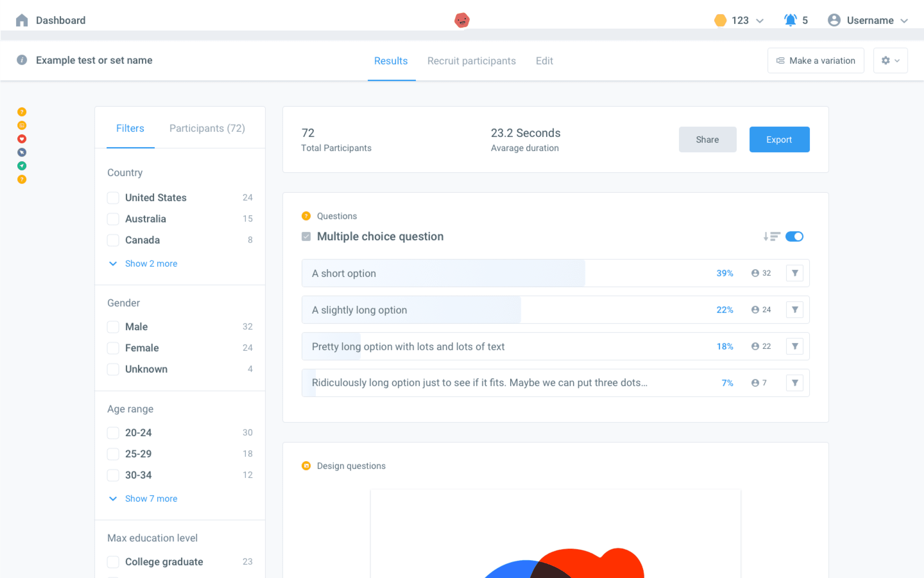Jump to design question via orange image icon
The width and height of the screenshot is (924, 578).
click(x=22, y=125)
